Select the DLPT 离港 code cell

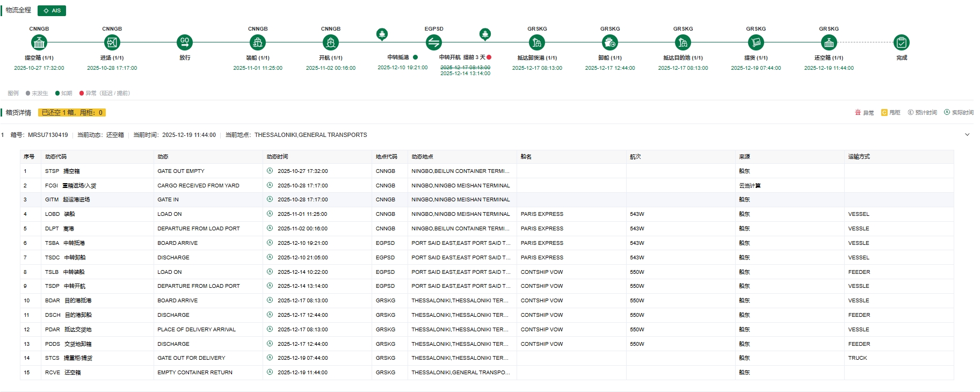(97, 228)
